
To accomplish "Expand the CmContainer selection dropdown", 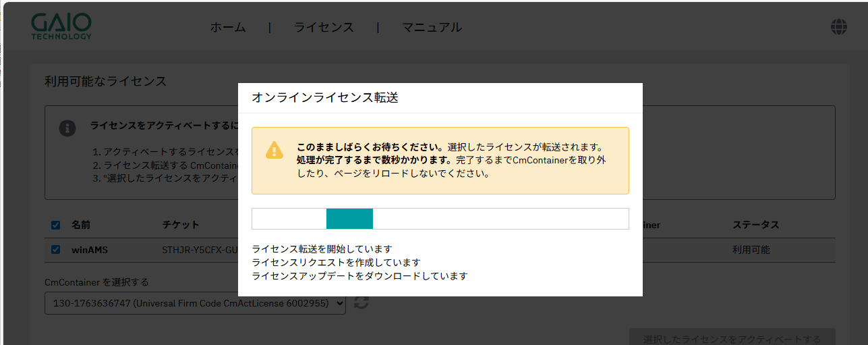I will [x=195, y=304].
